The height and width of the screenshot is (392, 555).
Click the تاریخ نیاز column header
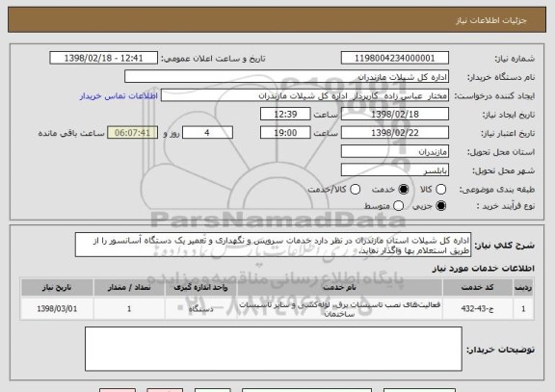pos(57,287)
